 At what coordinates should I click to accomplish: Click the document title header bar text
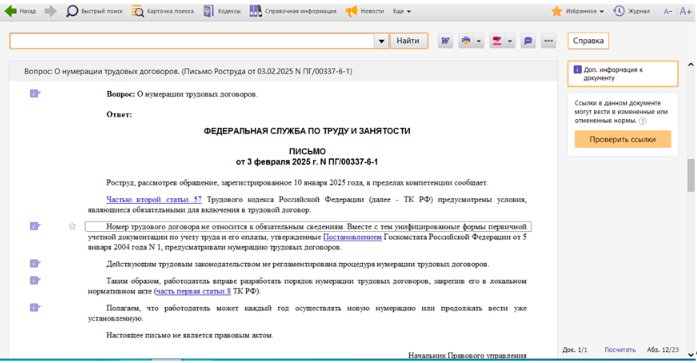[x=188, y=71]
